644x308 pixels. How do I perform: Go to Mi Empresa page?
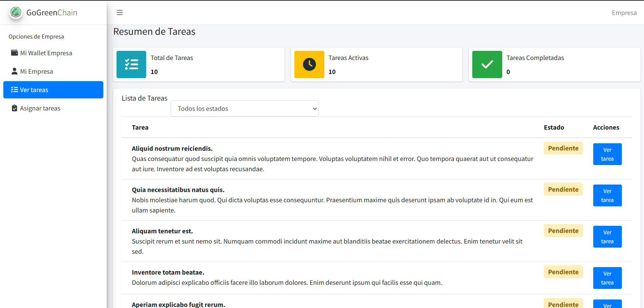coord(53,71)
